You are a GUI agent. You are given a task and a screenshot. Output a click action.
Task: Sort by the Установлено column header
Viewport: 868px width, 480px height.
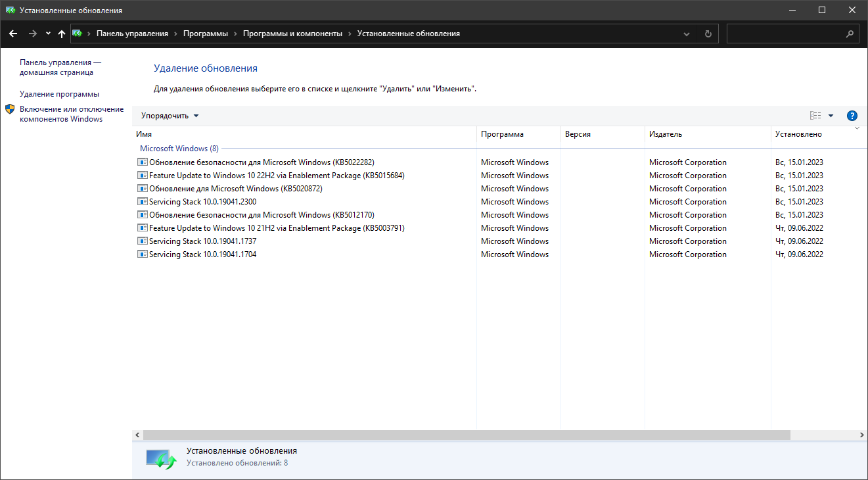pyautogui.click(x=798, y=134)
